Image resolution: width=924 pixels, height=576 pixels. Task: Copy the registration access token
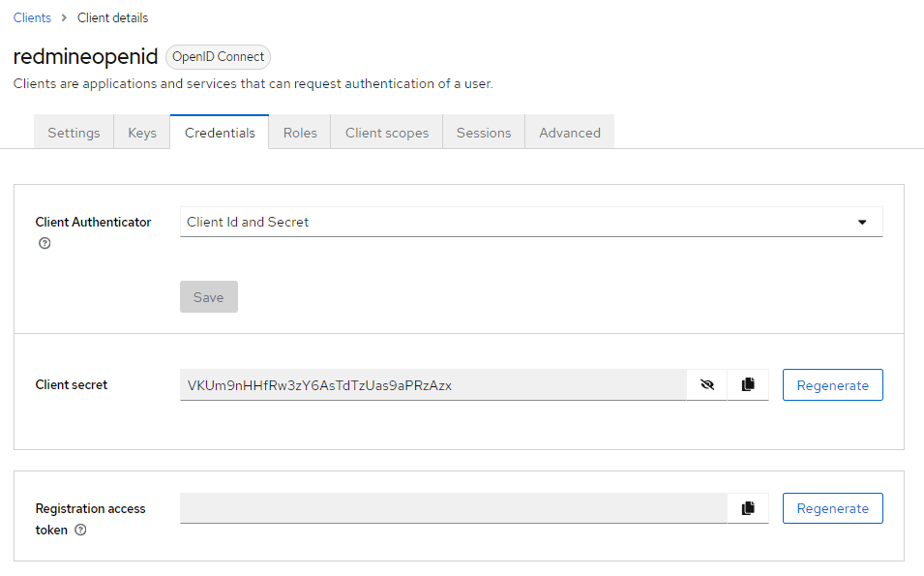(x=747, y=507)
